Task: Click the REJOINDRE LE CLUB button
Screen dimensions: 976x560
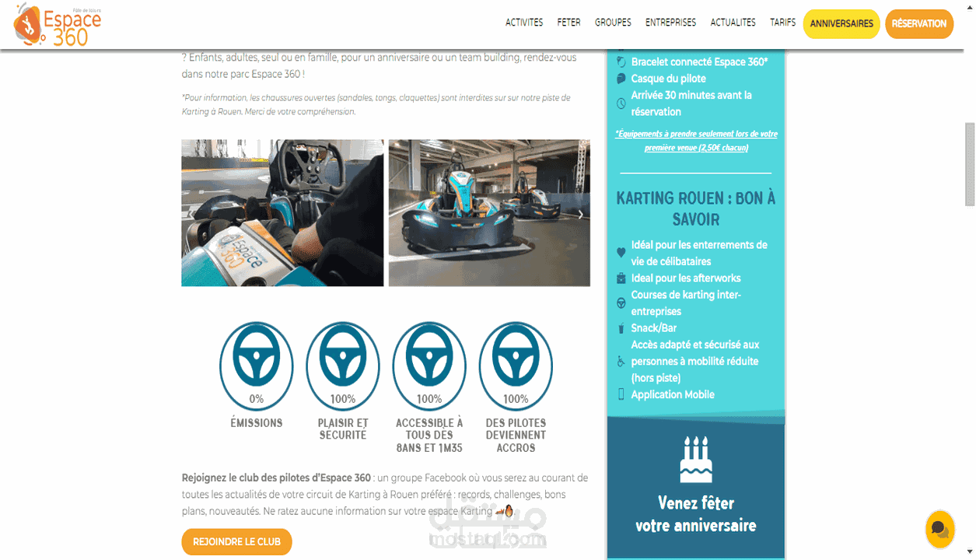Action: 236,542
